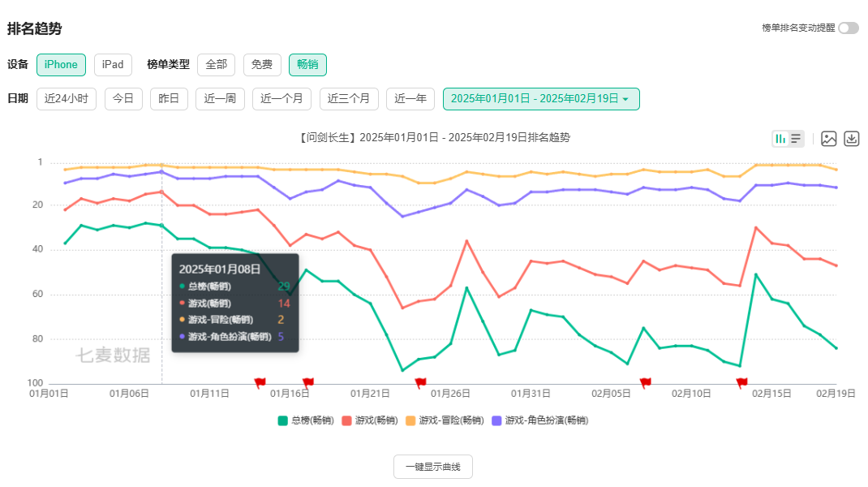Viewport: 868px width, 487px height.
Task: Switch to chart view icon
Action: [x=780, y=139]
